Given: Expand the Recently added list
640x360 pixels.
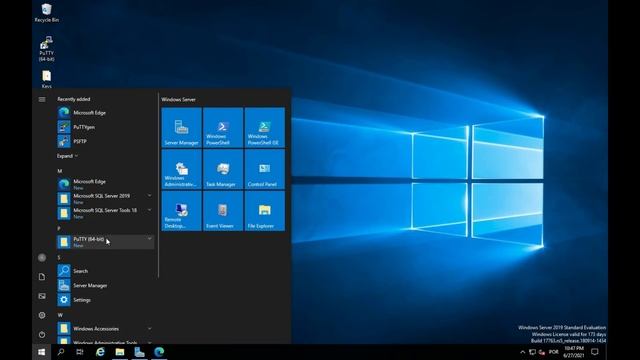Looking at the screenshot, I should [x=67, y=156].
